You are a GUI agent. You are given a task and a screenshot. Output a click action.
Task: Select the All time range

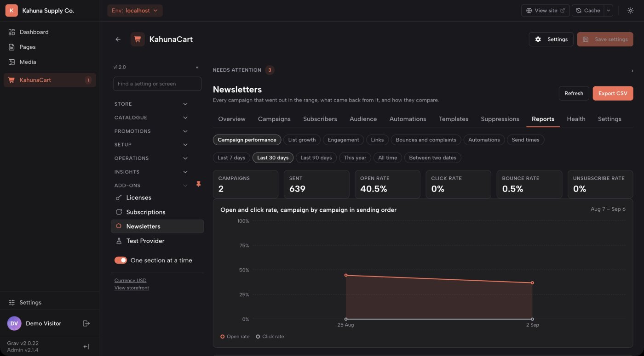(388, 158)
